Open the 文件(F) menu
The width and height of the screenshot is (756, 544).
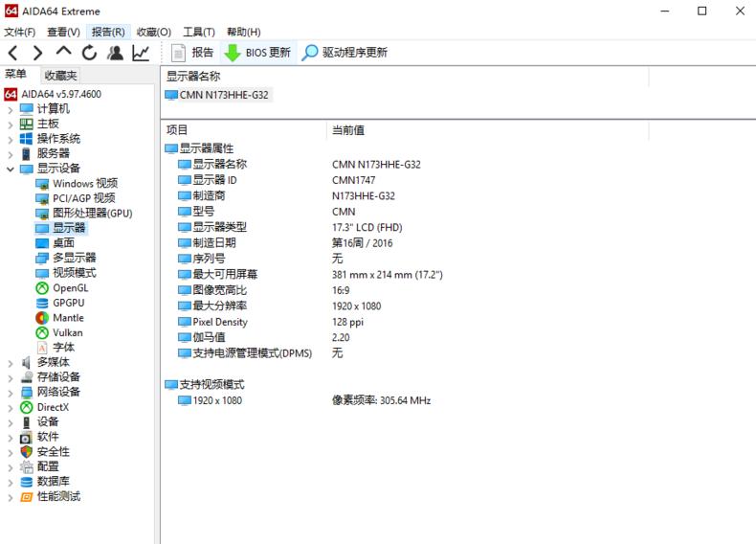(x=20, y=32)
